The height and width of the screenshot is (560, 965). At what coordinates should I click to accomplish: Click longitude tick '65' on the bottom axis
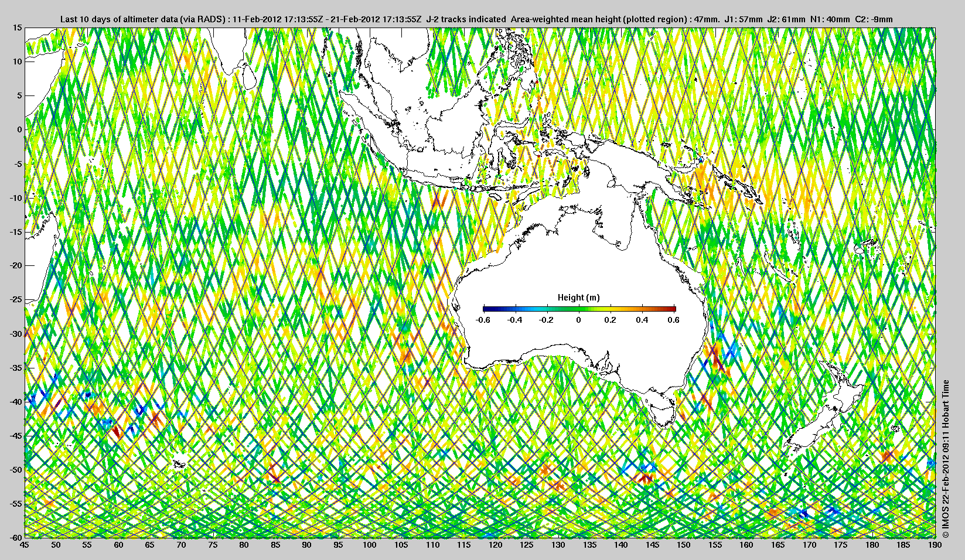coord(150,545)
